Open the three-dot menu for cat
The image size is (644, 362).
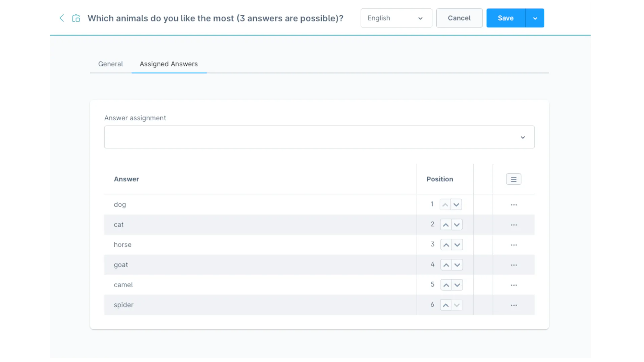click(x=514, y=225)
